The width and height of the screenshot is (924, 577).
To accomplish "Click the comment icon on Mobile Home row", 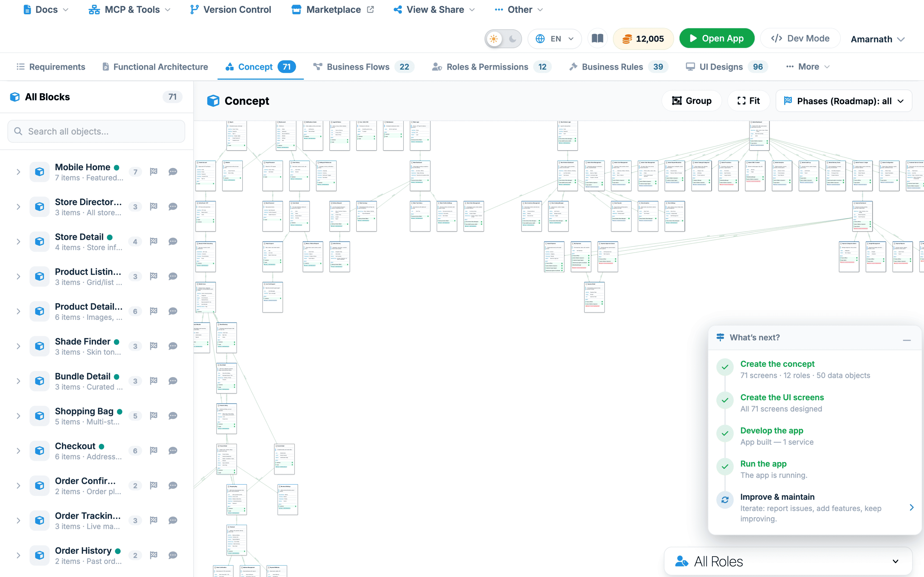I will coord(173,172).
